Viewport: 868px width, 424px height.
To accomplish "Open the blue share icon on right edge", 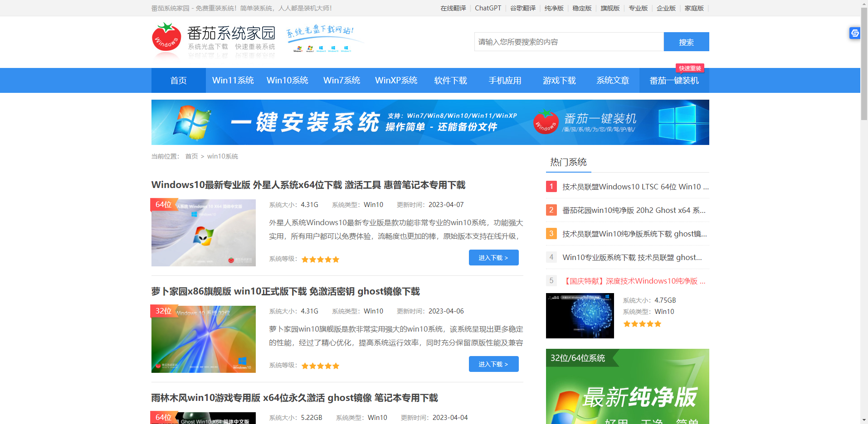I will (854, 33).
